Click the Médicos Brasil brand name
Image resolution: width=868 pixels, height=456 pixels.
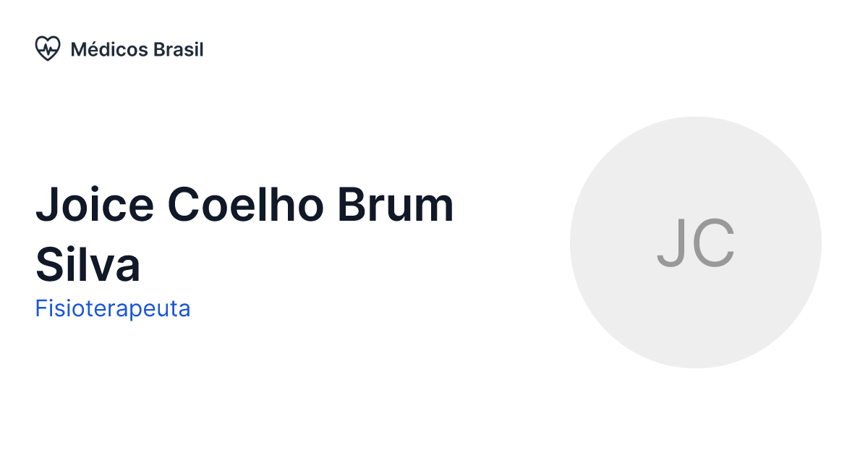(137, 49)
